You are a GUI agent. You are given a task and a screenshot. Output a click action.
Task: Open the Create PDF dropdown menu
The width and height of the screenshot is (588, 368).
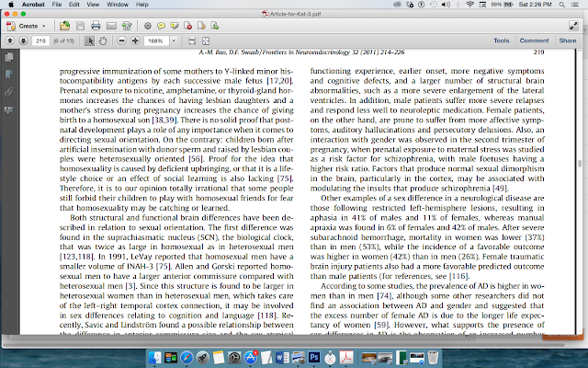(26, 26)
